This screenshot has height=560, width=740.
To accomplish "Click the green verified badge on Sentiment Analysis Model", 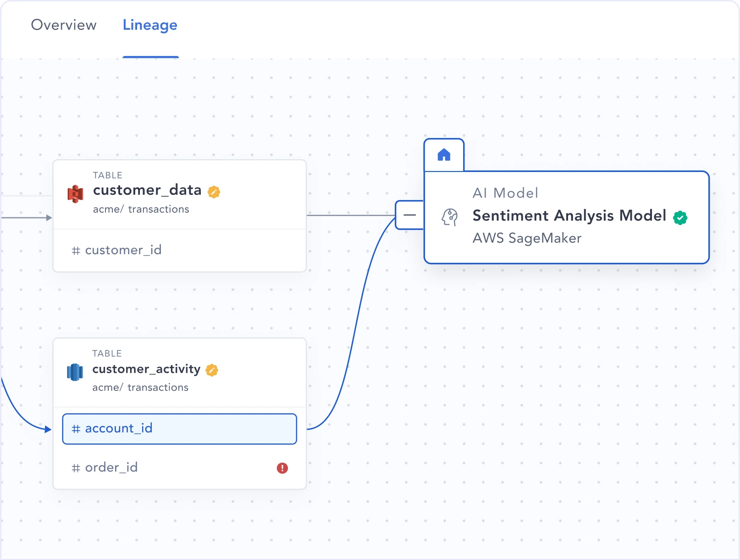I will (x=680, y=218).
